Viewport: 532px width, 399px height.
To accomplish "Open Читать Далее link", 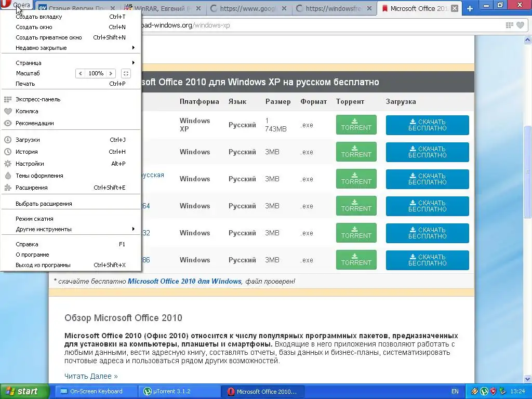I will click(x=91, y=376).
